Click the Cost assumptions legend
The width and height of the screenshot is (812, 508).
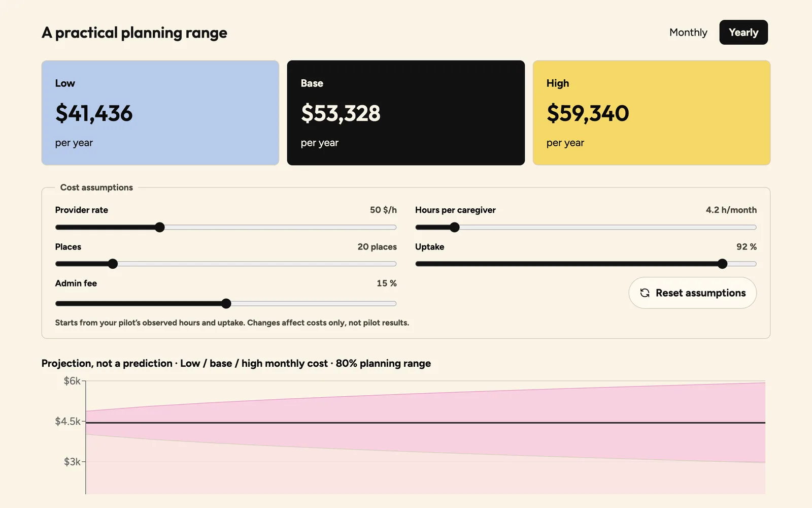(96, 187)
